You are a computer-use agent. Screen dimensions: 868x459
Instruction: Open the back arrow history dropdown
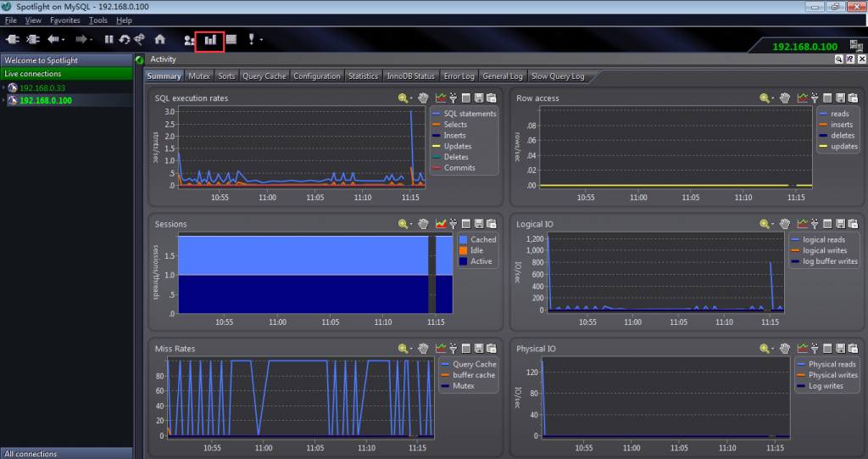tap(64, 40)
